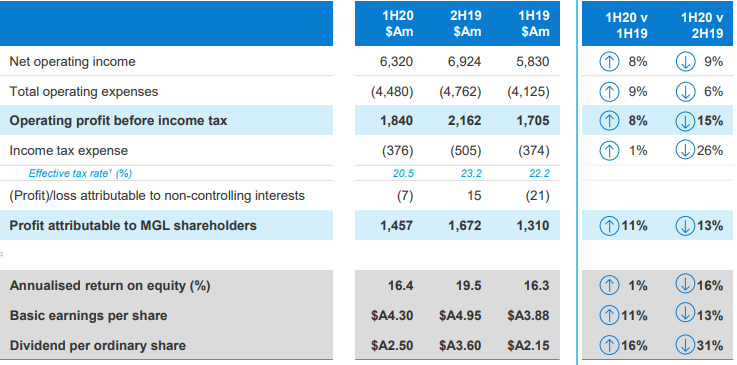Click the up arrow beside Dividend per share 16%
This screenshot has width=737, height=365.
tap(609, 346)
